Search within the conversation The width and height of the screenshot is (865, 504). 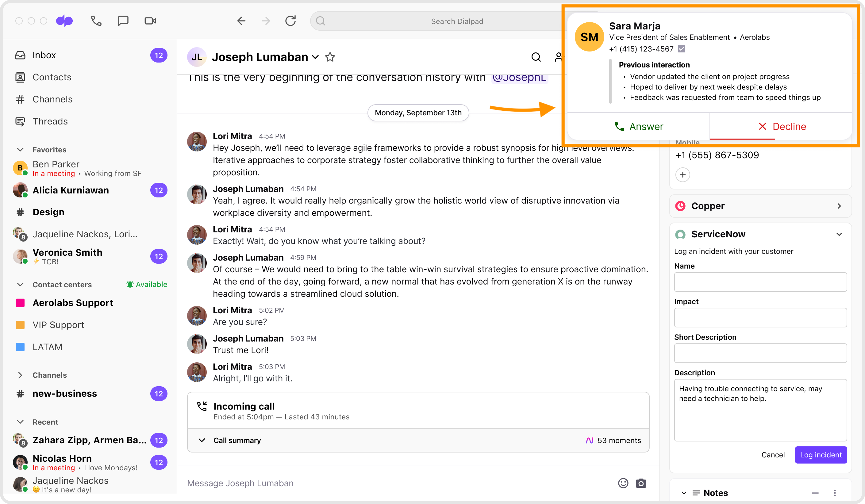coord(536,57)
